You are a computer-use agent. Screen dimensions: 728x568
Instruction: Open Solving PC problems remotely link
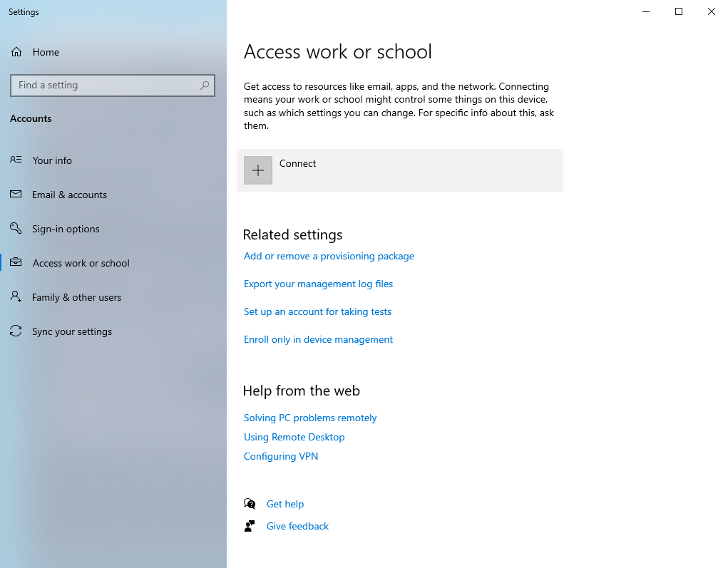coord(310,418)
